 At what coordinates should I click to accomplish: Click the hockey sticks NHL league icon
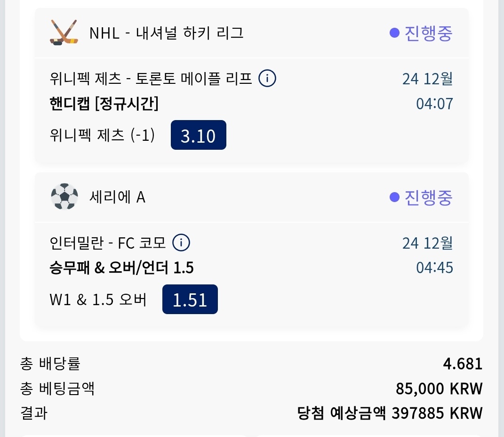pyautogui.click(x=63, y=32)
